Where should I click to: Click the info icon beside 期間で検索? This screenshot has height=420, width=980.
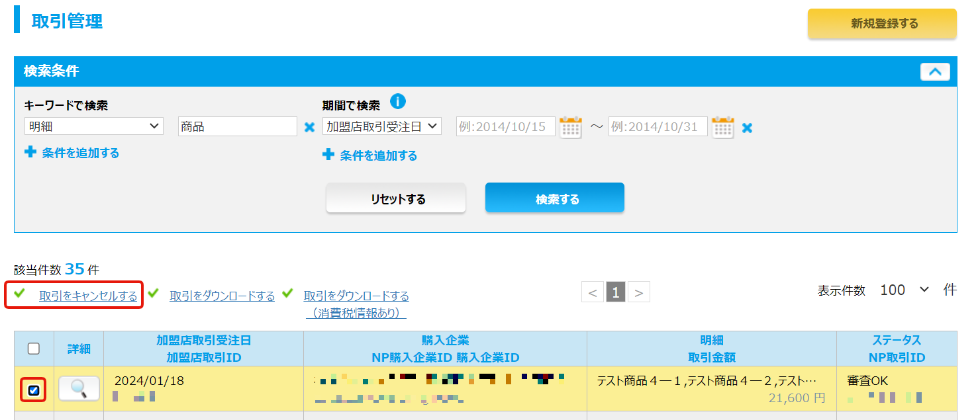[x=397, y=102]
